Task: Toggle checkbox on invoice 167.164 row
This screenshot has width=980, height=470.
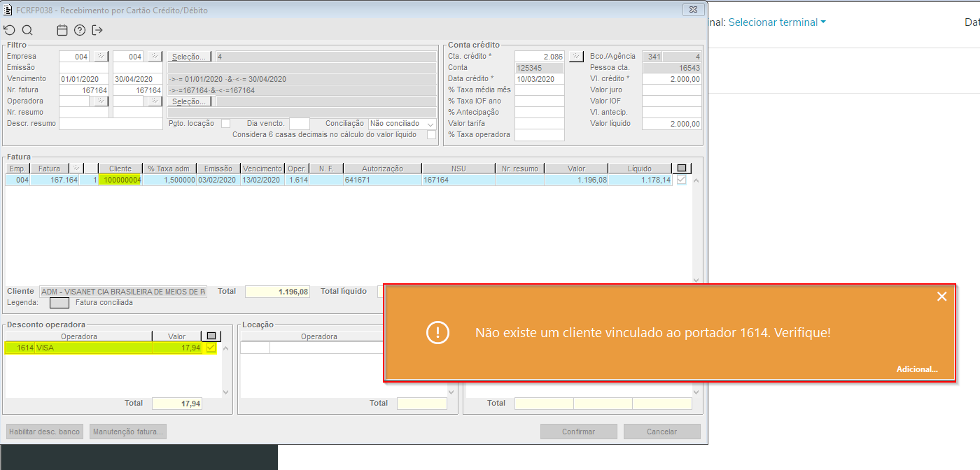Action: 682,180
